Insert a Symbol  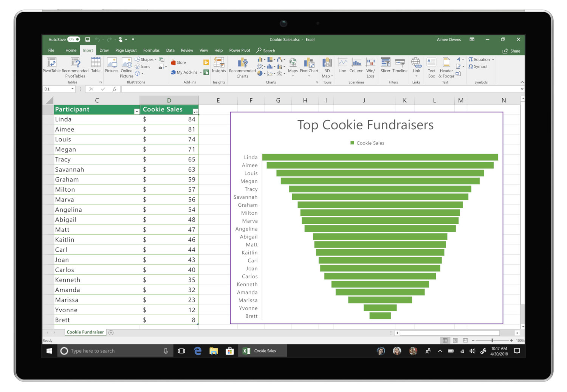[x=478, y=67]
